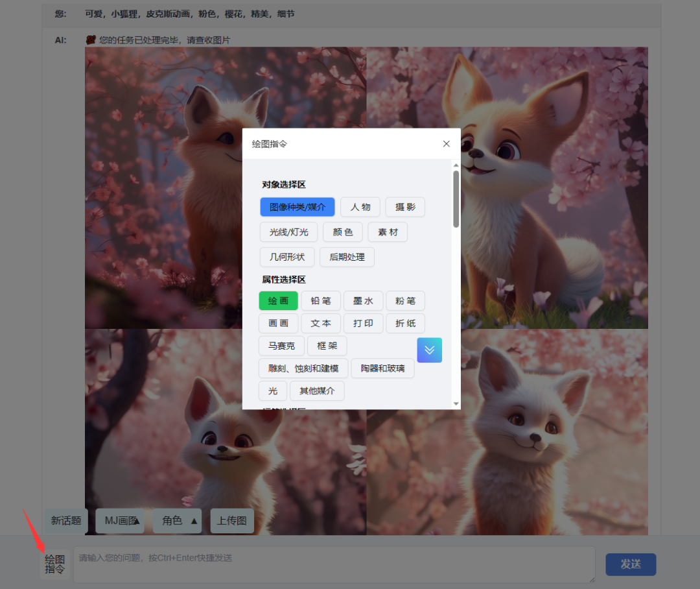Click the 属性选择区 heading
This screenshot has width=700, height=589.
(x=284, y=280)
